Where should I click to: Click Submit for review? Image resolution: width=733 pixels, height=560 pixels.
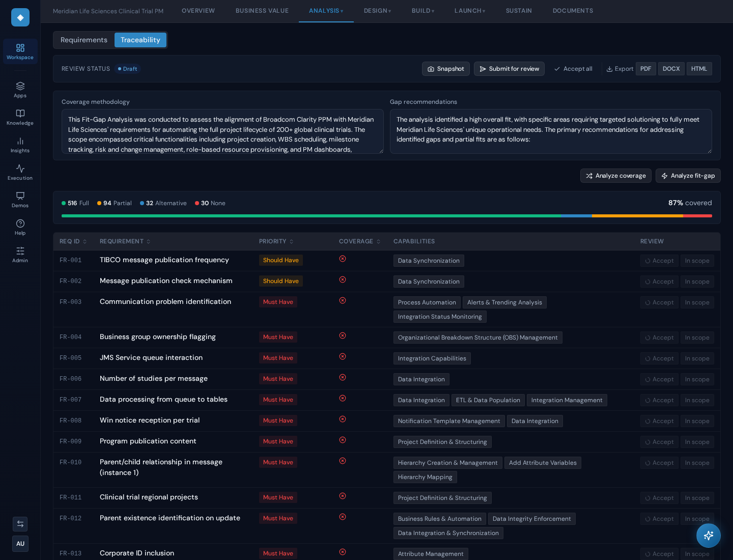tap(509, 69)
